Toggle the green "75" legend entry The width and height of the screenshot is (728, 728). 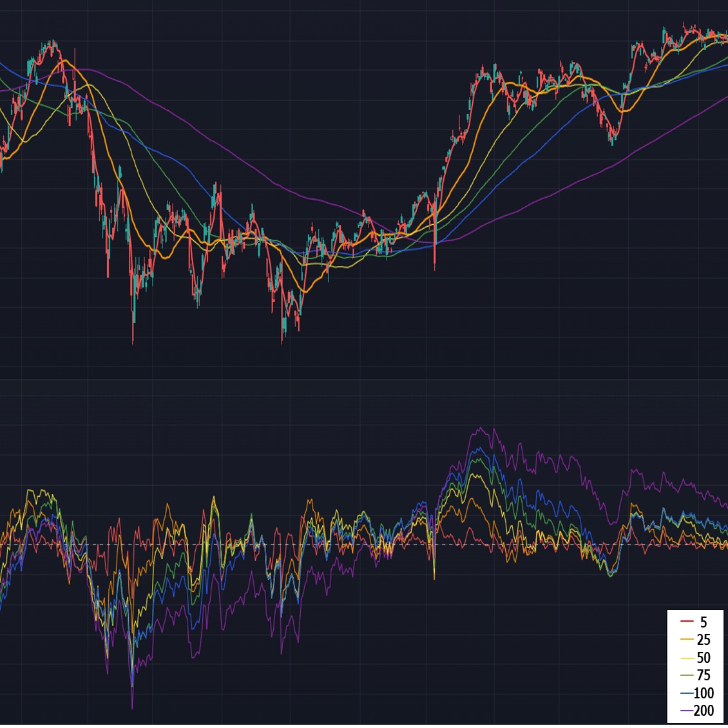click(x=695, y=675)
